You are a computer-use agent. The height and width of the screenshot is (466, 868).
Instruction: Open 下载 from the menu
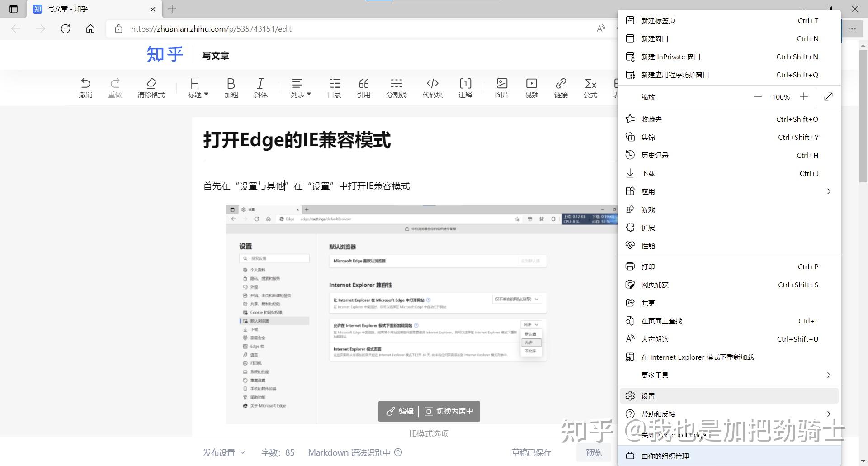pos(729,173)
